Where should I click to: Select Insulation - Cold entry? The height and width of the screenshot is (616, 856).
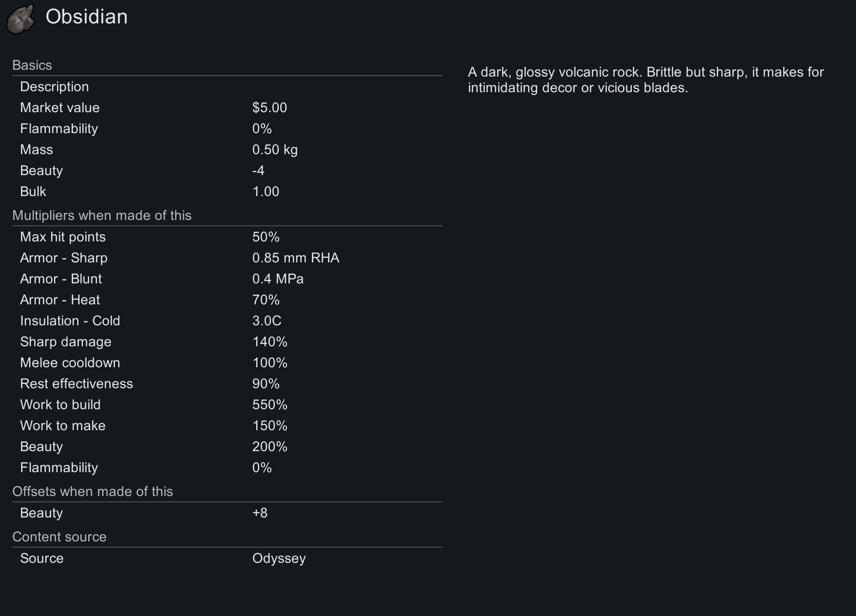227,321
